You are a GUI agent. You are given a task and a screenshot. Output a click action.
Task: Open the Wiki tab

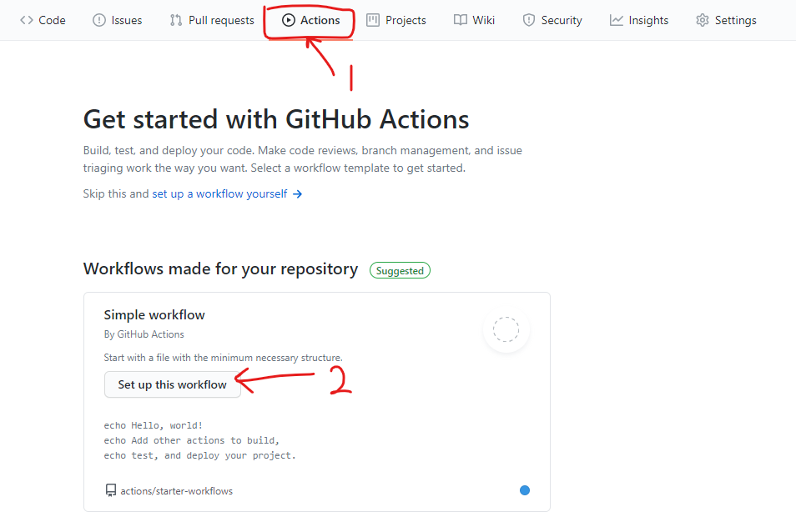pos(474,20)
